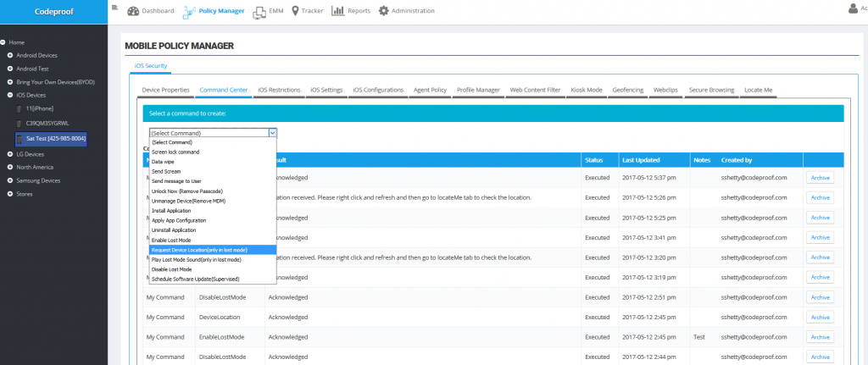868x365 pixels.
Task: Choose Request Device Location option
Action: pos(213,250)
